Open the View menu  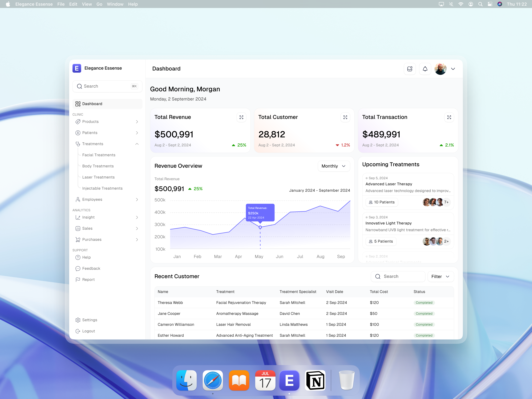(x=87, y=4)
